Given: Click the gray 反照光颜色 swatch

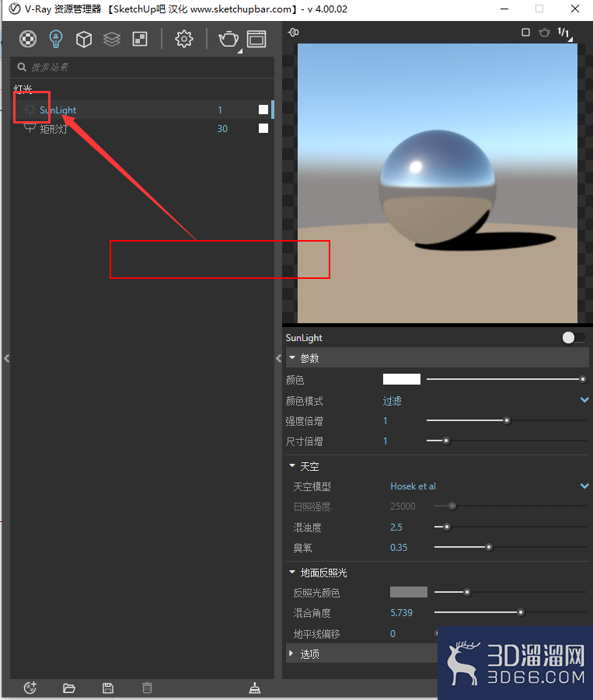Looking at the screenshot, I should tap(409, 592).
